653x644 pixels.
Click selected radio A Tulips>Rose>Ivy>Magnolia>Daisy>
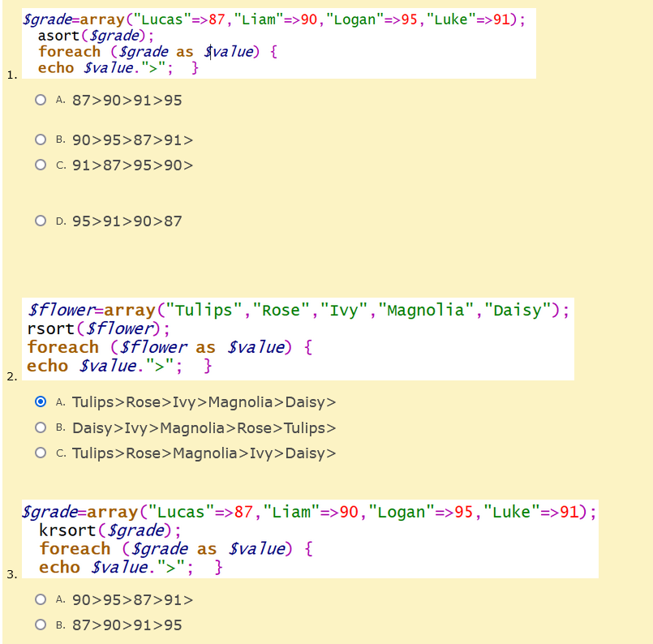coord(41,401)
